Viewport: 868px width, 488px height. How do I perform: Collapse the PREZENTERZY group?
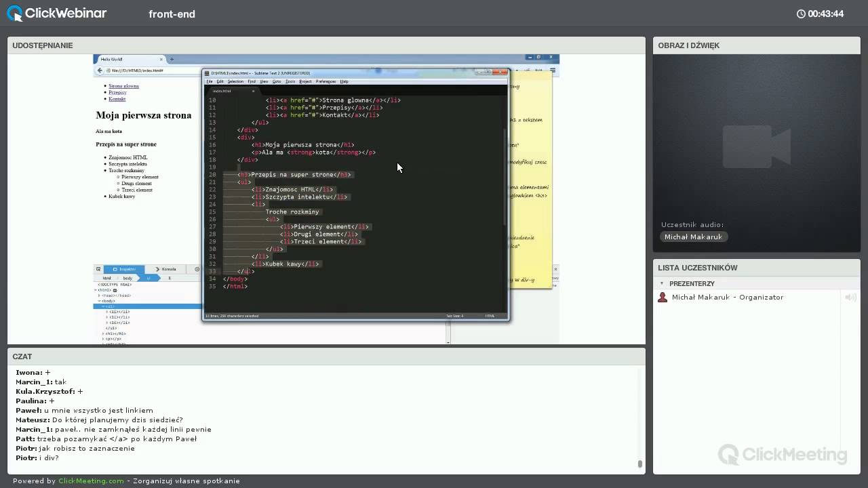662,283
